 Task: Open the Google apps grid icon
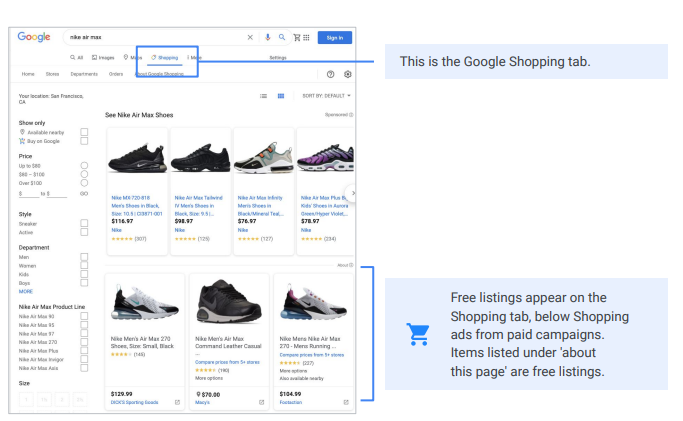[x=306, y=37]
